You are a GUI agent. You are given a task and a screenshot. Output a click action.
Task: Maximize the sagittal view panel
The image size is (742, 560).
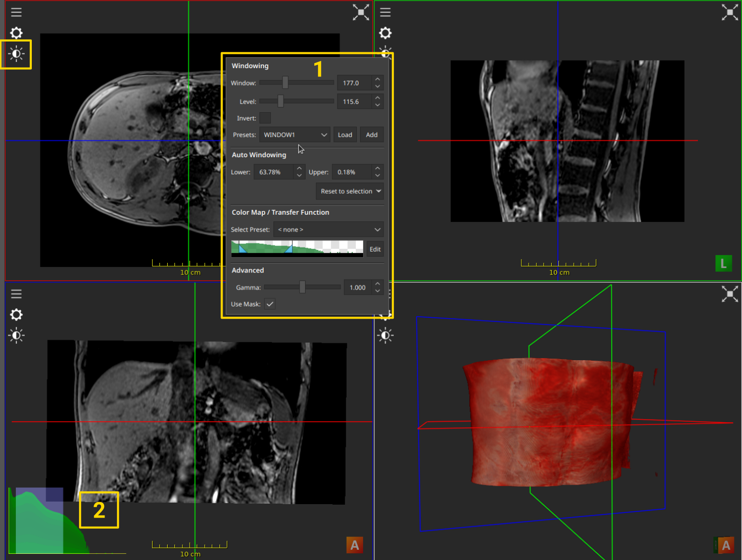pos(729,12)
